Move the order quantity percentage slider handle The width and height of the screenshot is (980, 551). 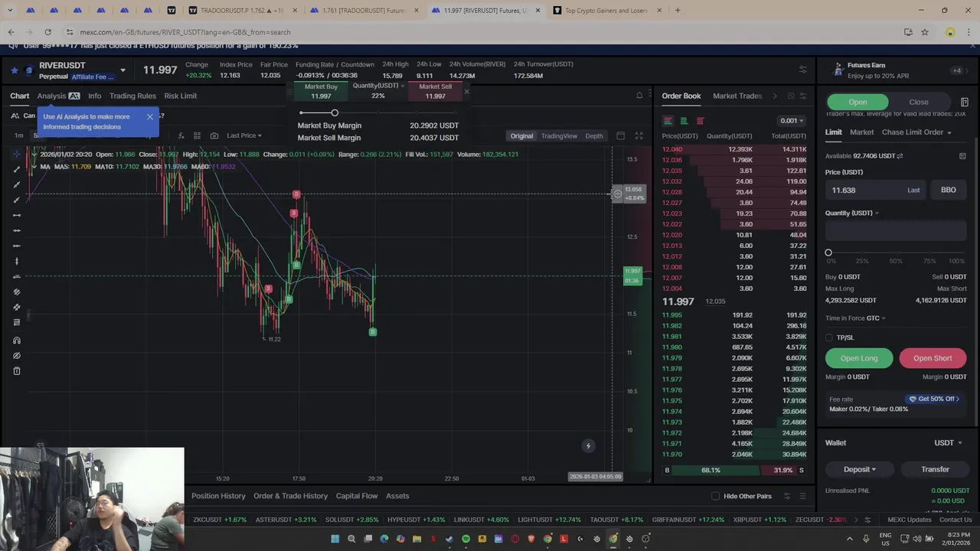click(x=828, y=253)
